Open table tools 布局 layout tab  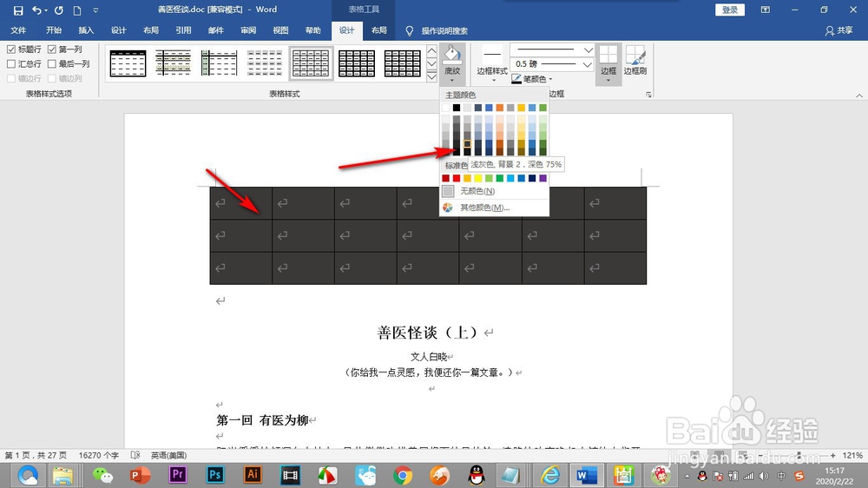pyautogui.click(x=379, y=30)
